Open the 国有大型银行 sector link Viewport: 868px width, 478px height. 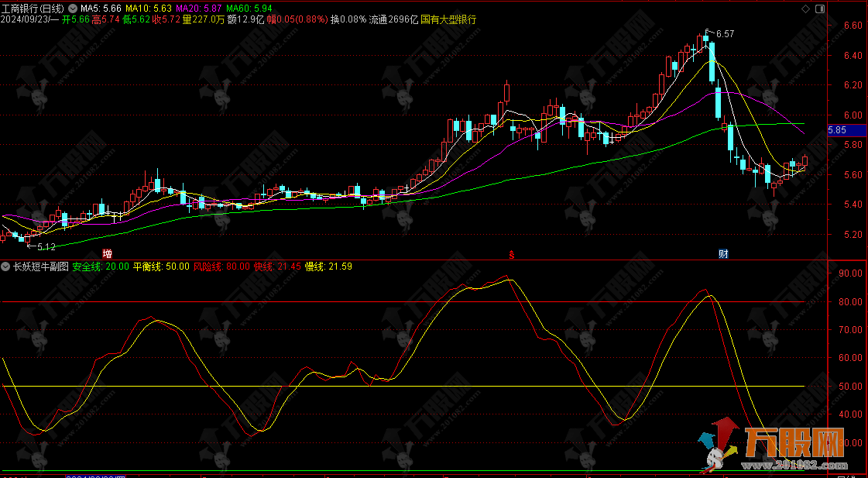point(448,19)
